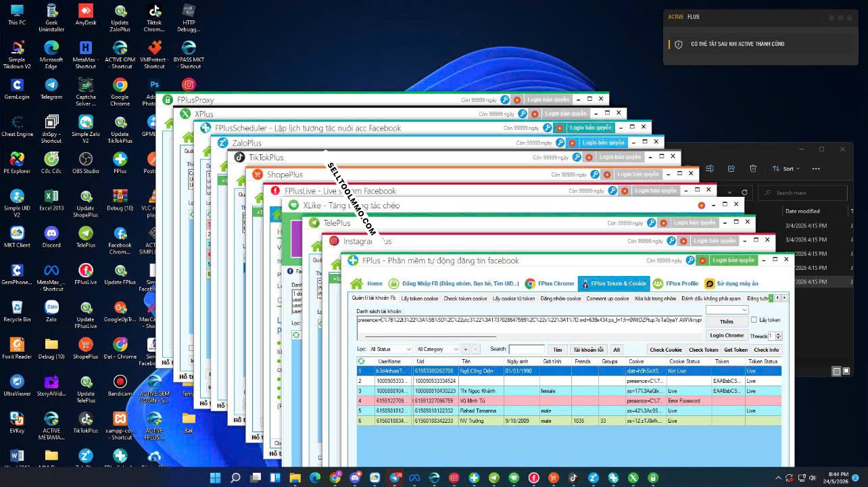Click the Search main box in File Explorer

(x=802, y=193)
